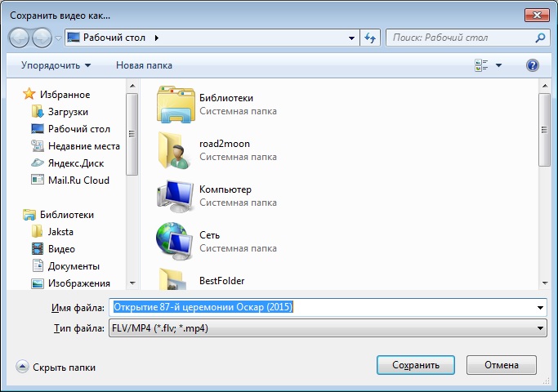
Task: Collapse folders with Скрыть папки
Action: click(56, 367)
